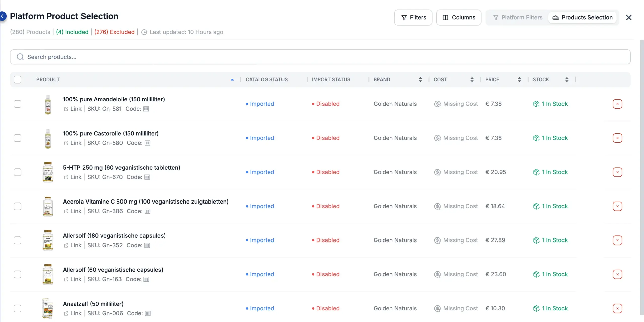644x322 pixels.
Task: Click the 5-HTP 250 mg product thumbnail
Action: [48, 172]
